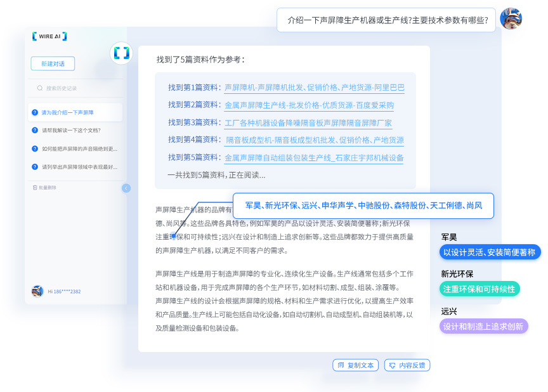Collapse the sidebar with the arrow handle
548x392 pixels.
click(126, 188)
